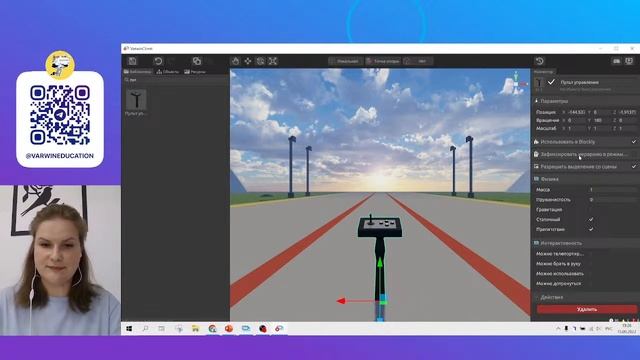
Task: Click the Точка опоры toolbar button
Action: (383, 61)
